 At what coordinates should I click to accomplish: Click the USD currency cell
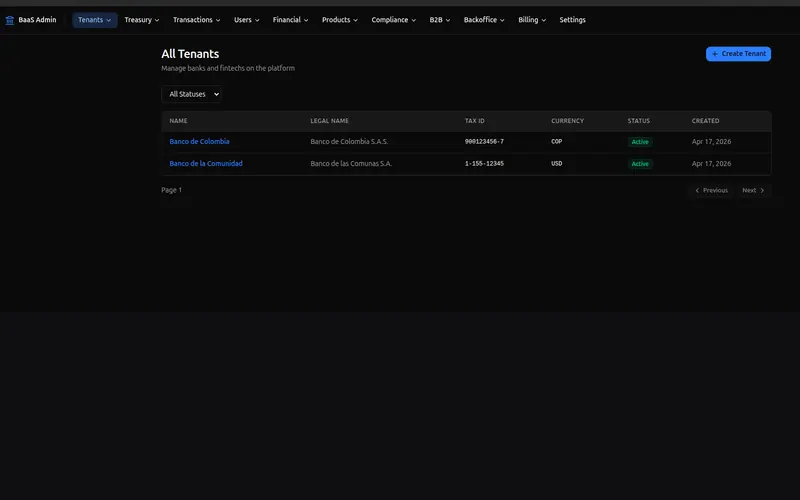[557, 164]
